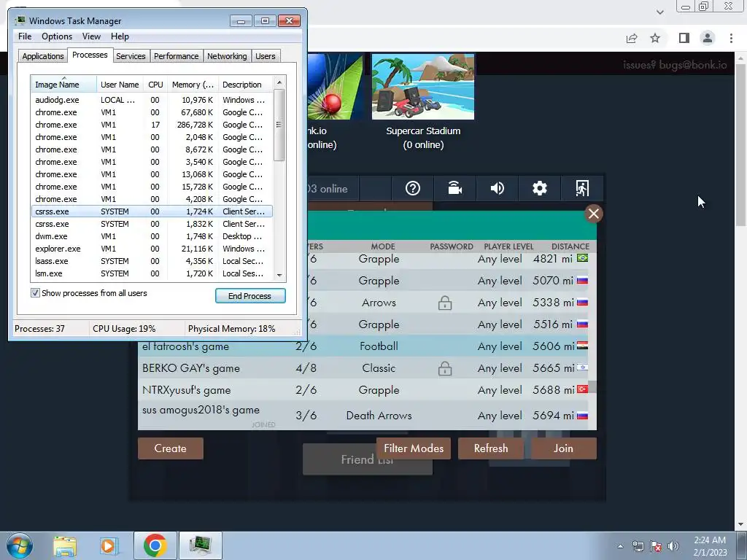Select the dwm.exe process row
This screenshot has height=560, width=747.
(x=152, y=236)
